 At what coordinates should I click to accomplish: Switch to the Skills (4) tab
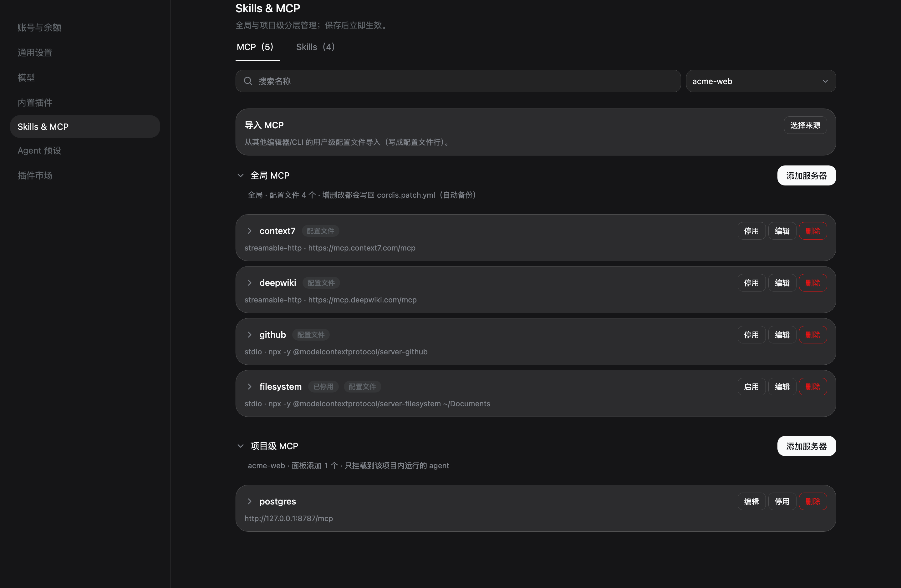[315, 47]
